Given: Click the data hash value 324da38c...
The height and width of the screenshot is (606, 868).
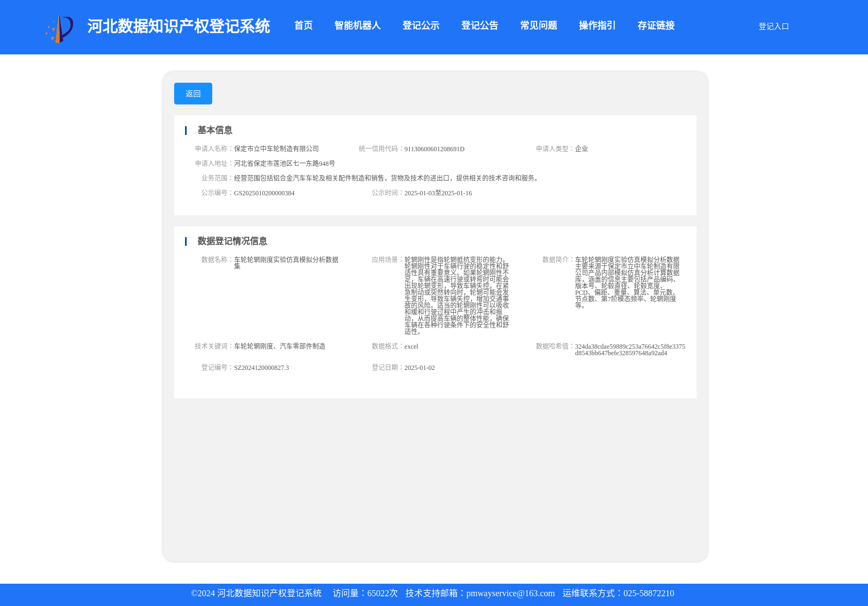Looking at the screenshot, I should [x=630, y=350].
